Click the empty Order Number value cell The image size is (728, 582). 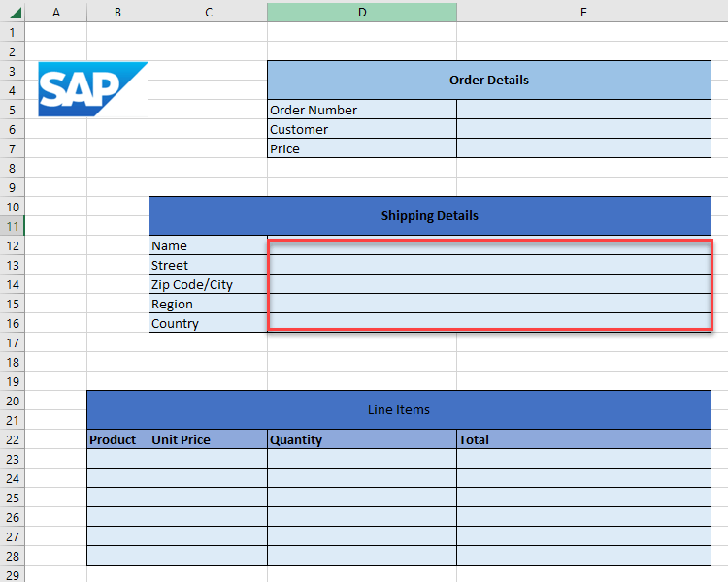[583, 110]
